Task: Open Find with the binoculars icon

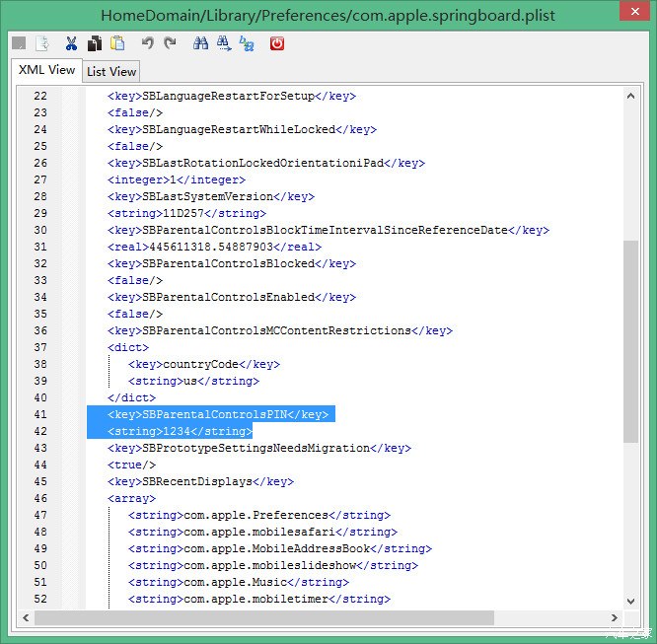Action: (x=200, y=43)
